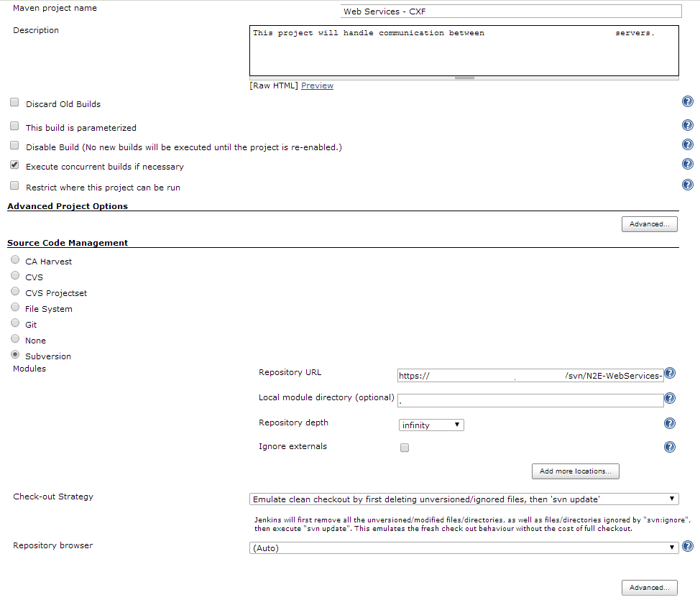The height and width of the screenshot is (605, 700).
Task: Open help for Restrict where project runs
Action: pyautogui.click(x=687, y=184)
